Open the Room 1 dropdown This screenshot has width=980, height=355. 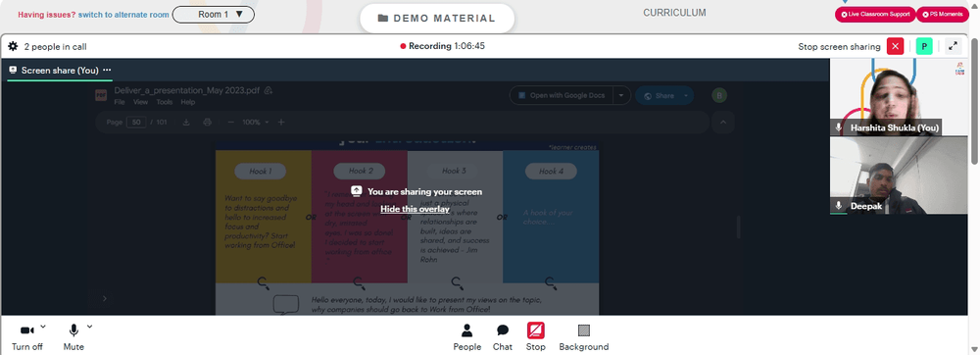click(213, 15)
